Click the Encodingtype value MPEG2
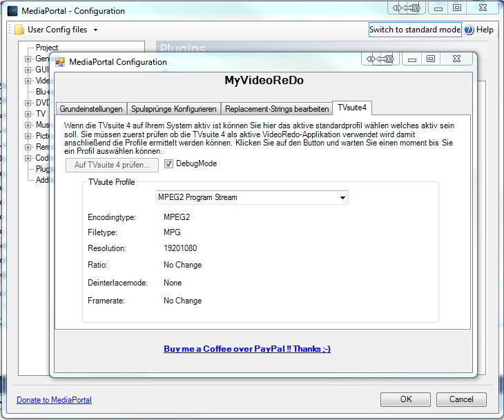Viewport: 504px width, 420px height. 177,217
